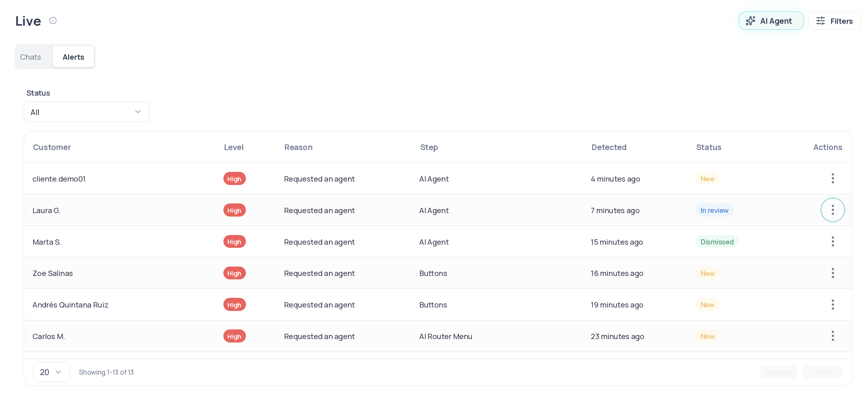
Task: Open actions menu for cliente.demo01
Action: coord(832,178)
